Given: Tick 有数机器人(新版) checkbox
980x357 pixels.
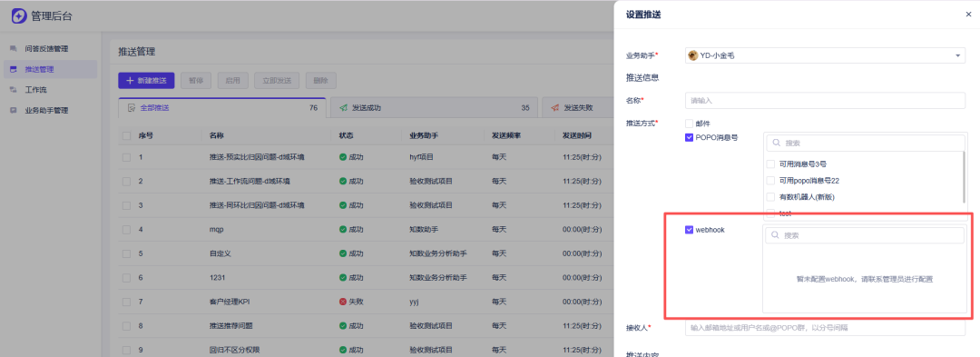Looking at the screenshot, I should click(770, 197).
